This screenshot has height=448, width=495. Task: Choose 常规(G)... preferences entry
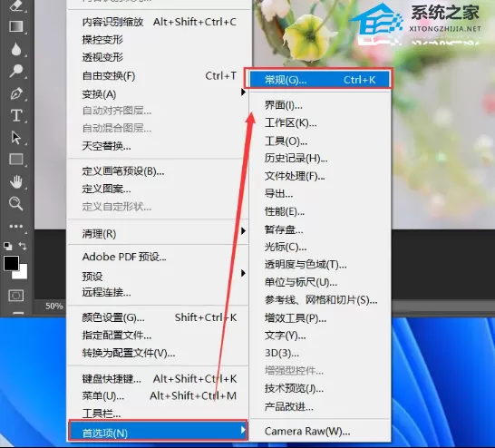tap(319, 80)
